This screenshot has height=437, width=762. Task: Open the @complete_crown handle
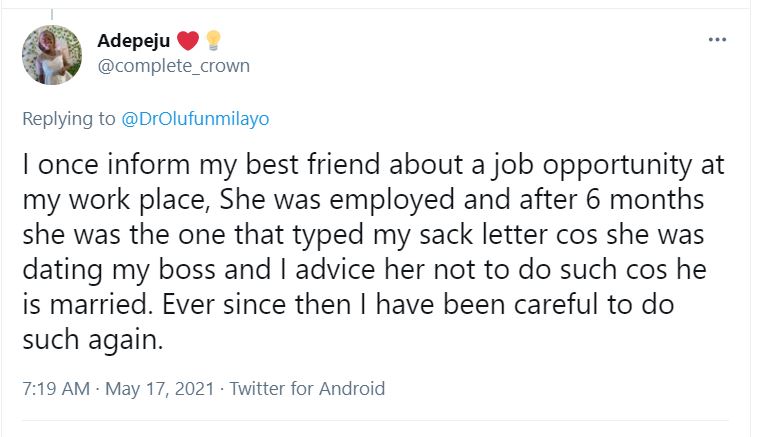tap(173, 66)
